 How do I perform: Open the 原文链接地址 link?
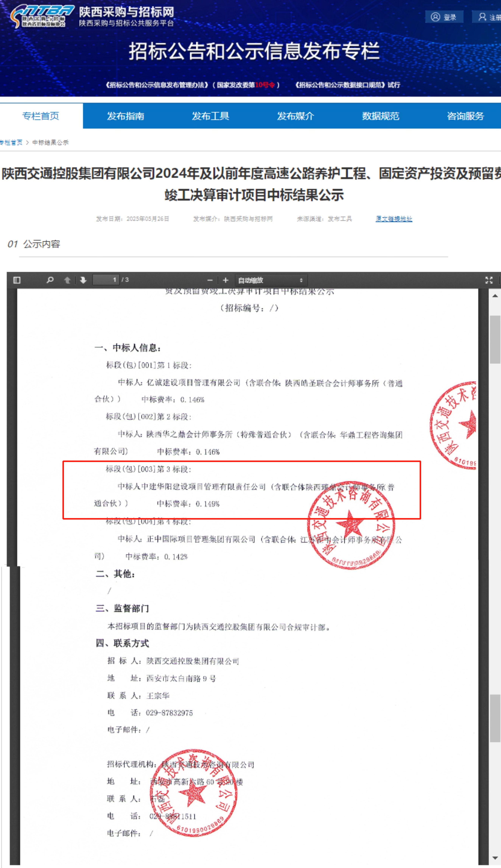[x=394, y=219]
